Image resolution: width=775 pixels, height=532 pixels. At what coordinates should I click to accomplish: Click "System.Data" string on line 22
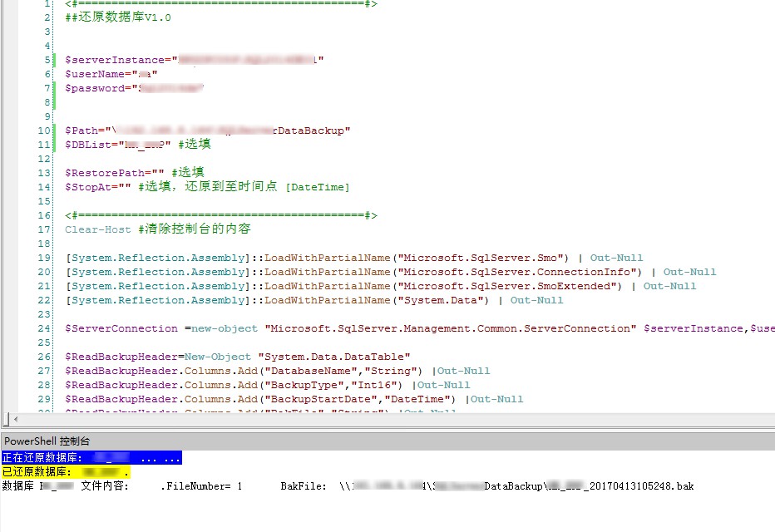pos(441,300)
